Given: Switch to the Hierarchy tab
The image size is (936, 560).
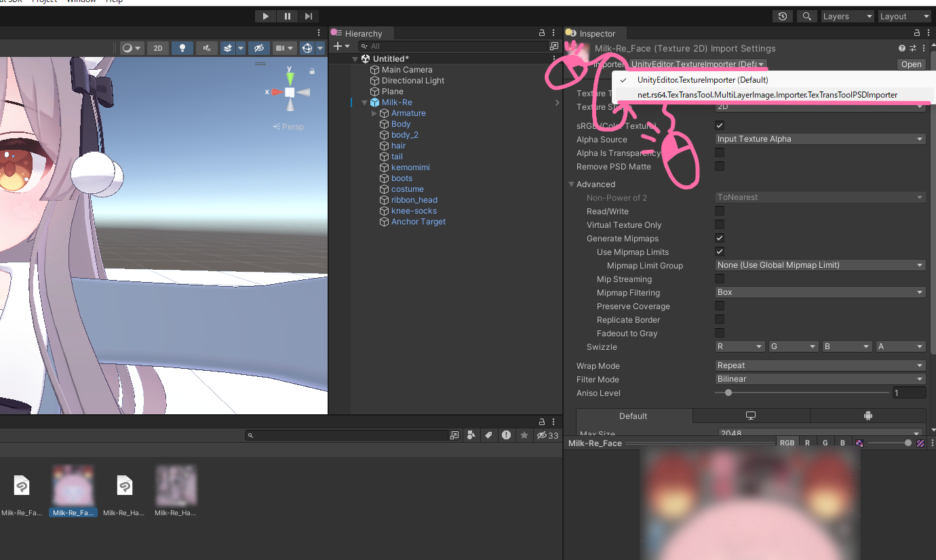Looking at the screenshot, I should coord(363,34).
